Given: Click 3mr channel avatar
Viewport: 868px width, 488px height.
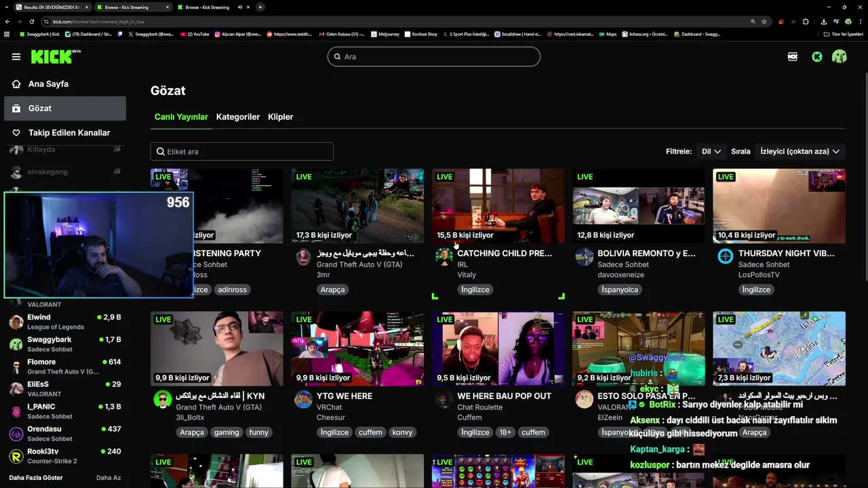Looking at the screenshot, I should click(x=303, y=257).
